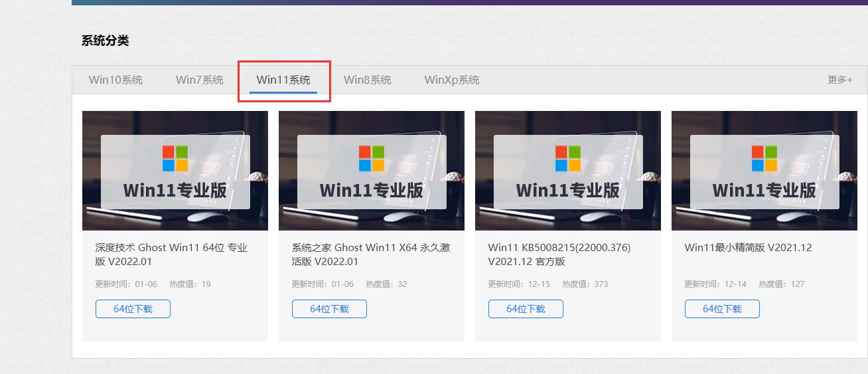The image size is (868, 374).
Task: Click 更新时间: 12-14 text
Action: 715,284
